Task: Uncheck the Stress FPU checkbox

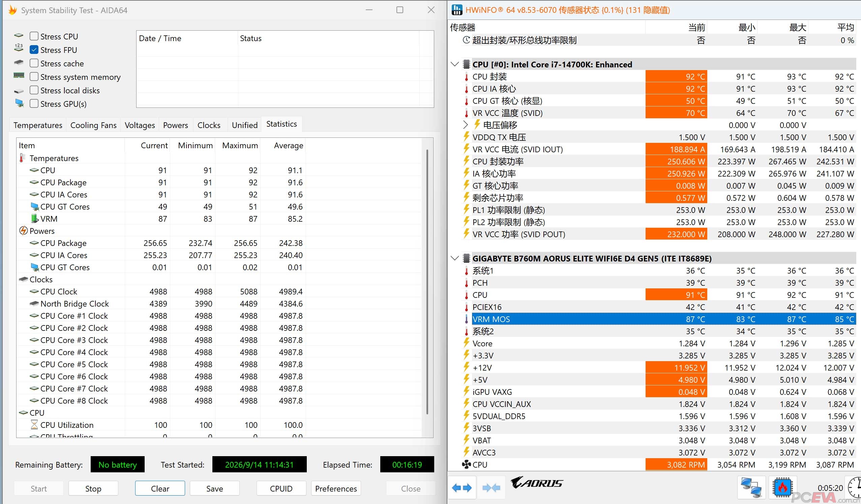Action: (x=34, y=50)
